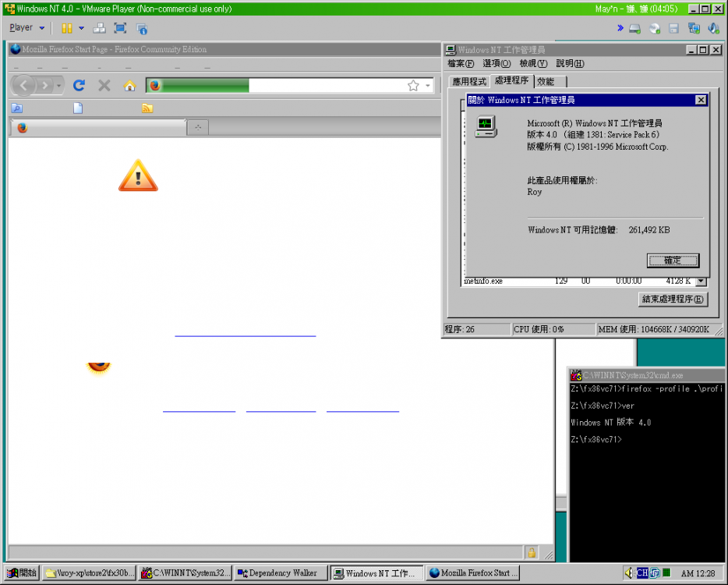Enter VMware full screen mode icon
This screenshot has width=728, height=585.
point(120,28)
